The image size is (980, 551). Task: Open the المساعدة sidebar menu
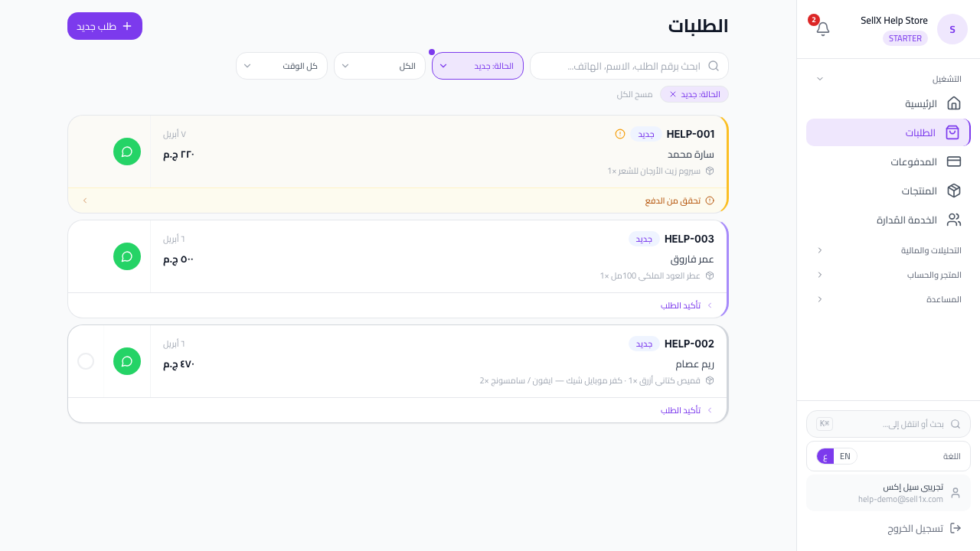point(888,299)
